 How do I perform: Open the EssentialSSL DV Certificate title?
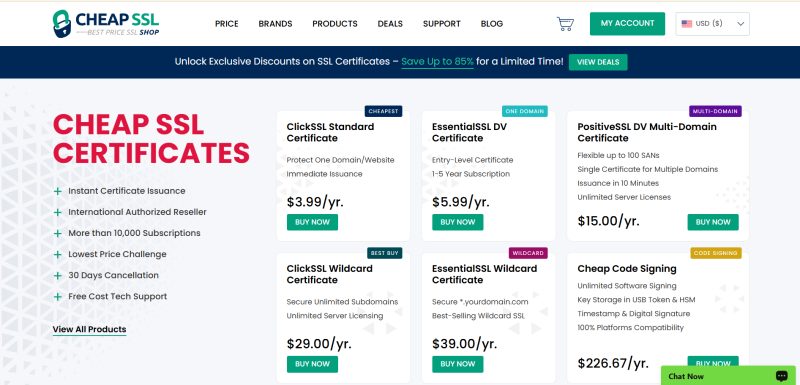[x=469, y=132]
